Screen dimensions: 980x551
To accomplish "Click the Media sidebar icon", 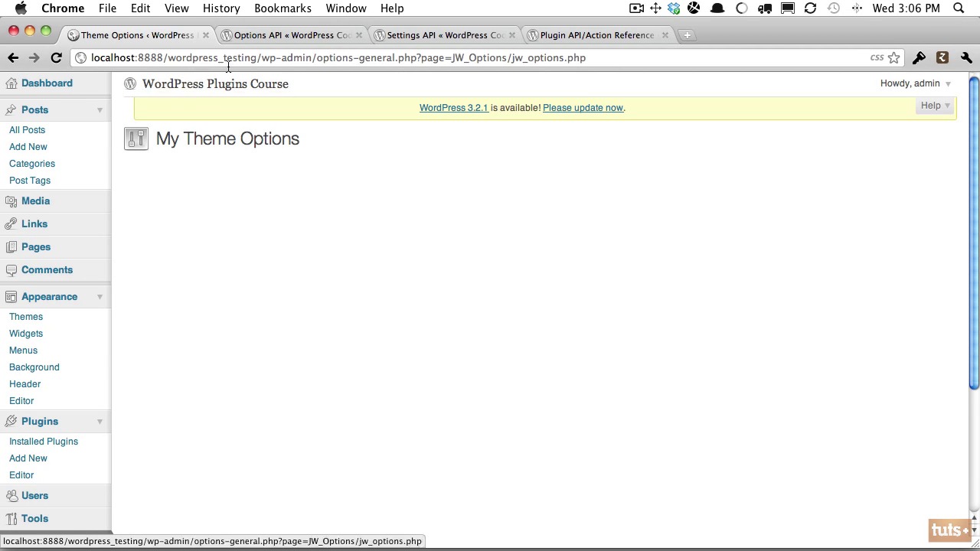I will coord(11,201).
